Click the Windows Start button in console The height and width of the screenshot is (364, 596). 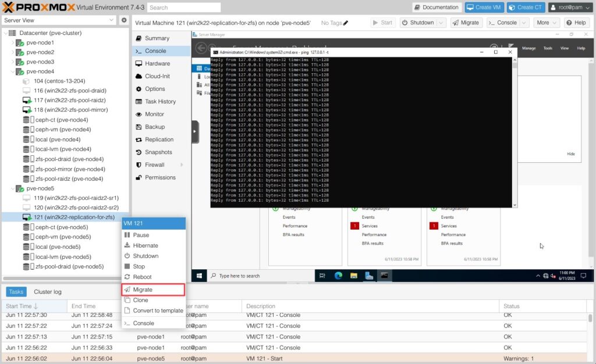(199, 276)
